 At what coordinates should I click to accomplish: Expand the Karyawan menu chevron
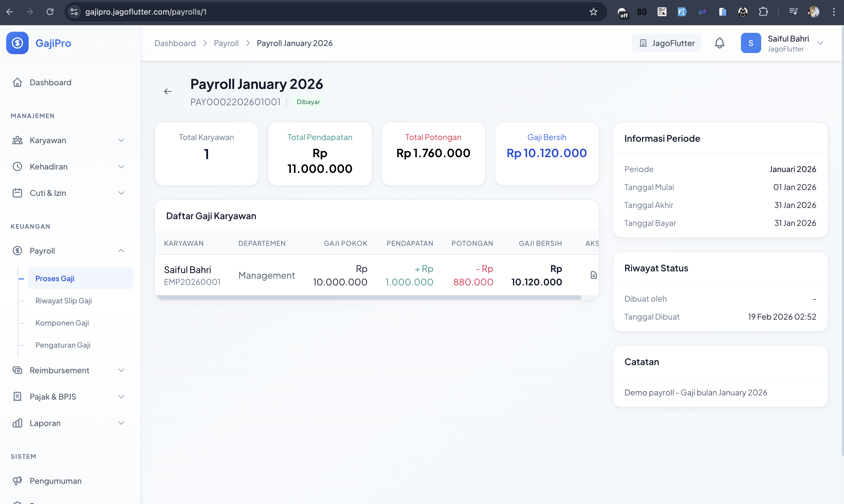pos(121,140)
